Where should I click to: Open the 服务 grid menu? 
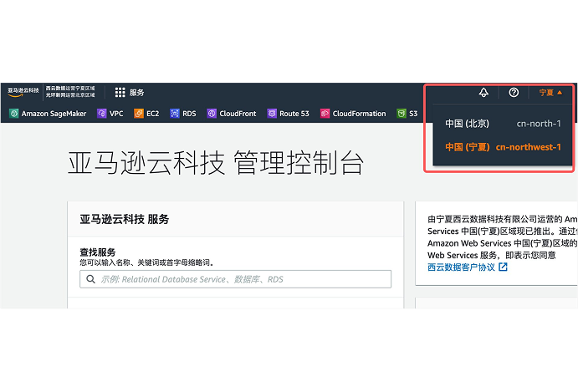(129, 93)
